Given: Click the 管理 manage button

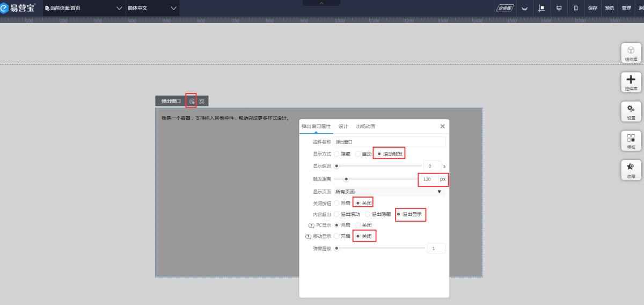Looking at the screenshot, I should [x=626, y=8].
